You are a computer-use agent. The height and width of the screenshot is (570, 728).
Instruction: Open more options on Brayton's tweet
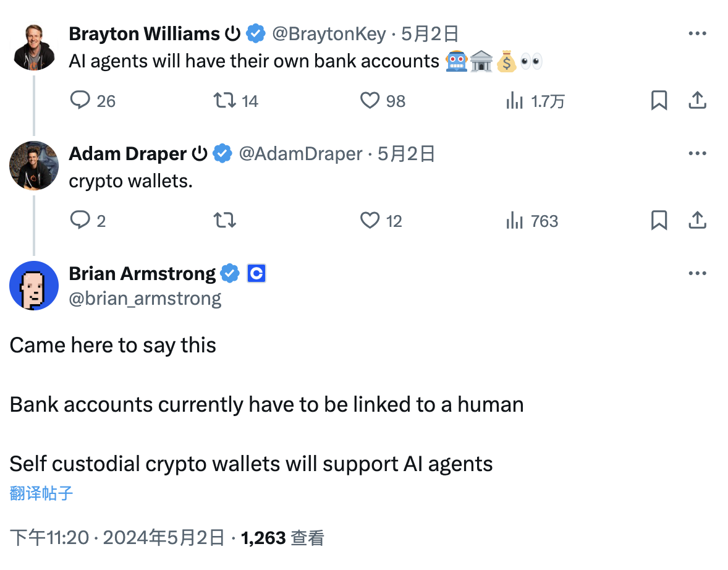point(697,33)
